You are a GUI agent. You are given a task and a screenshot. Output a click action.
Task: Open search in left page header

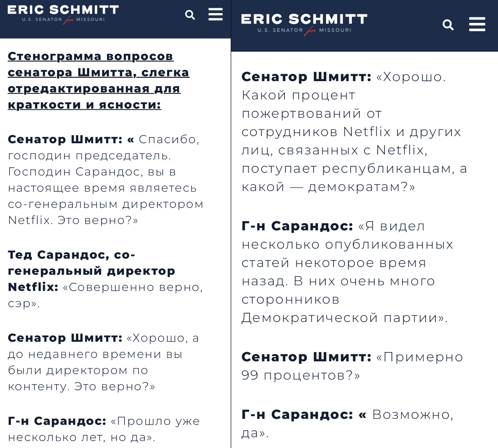[x=190, y=15]
